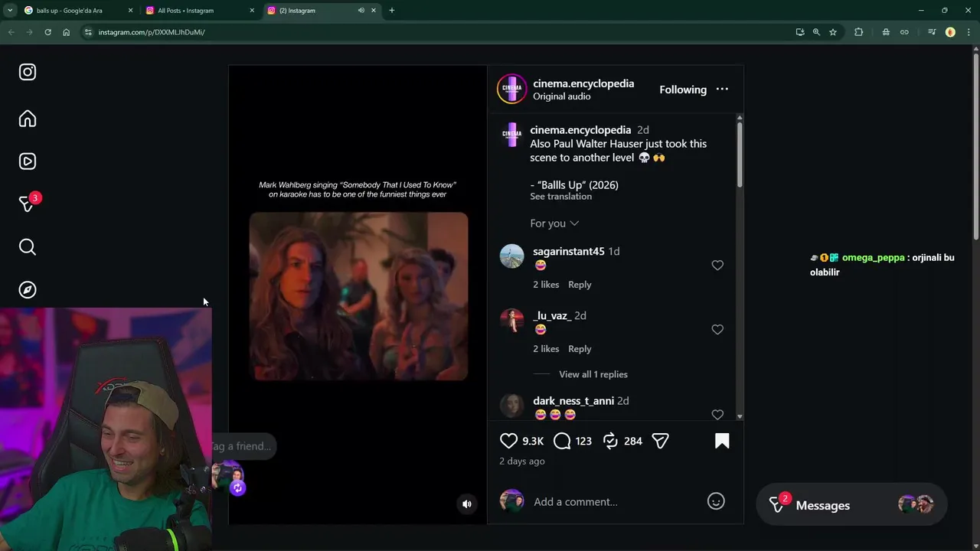The image size is (980, 551).
Task: Mute the tab via audio indicator icon
Action: (361, 11)
